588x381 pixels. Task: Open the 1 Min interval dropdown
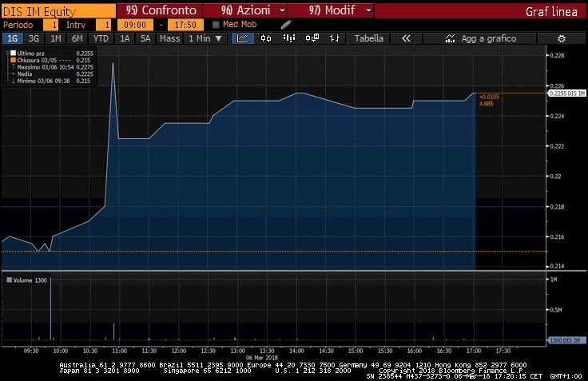tap(205, 38)
